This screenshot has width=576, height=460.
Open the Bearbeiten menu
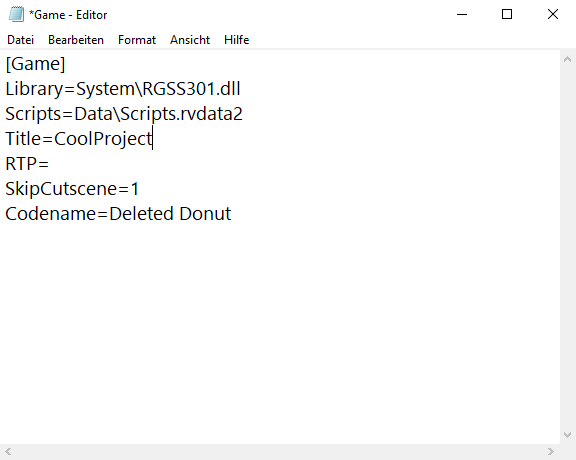76,40
